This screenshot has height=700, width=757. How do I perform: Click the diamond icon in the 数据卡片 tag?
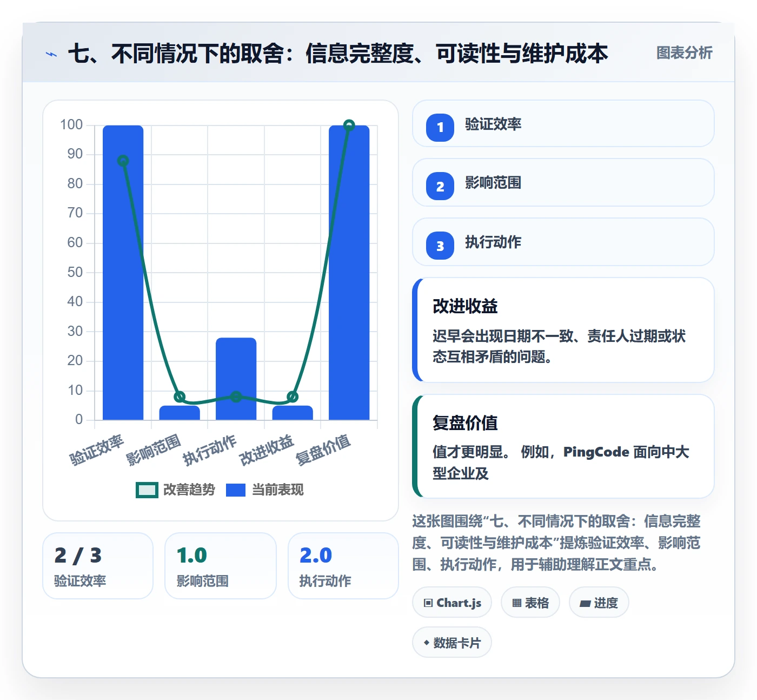427,643
